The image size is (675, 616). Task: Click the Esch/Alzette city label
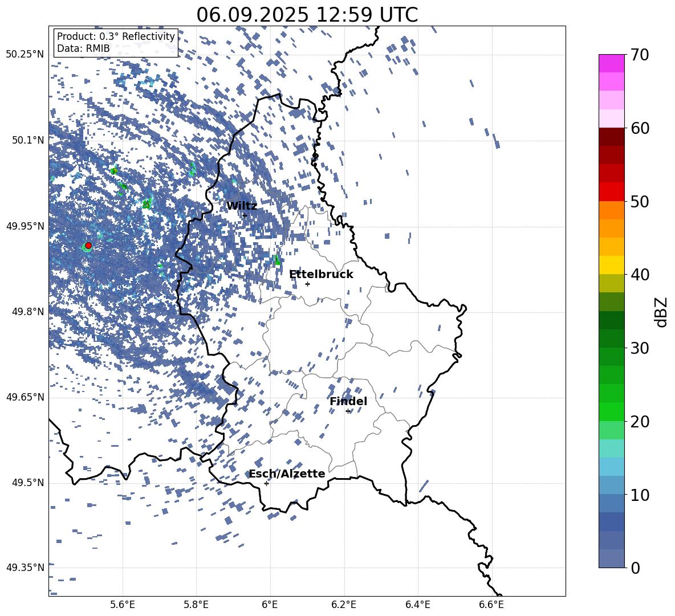click(x=287, y=474)
